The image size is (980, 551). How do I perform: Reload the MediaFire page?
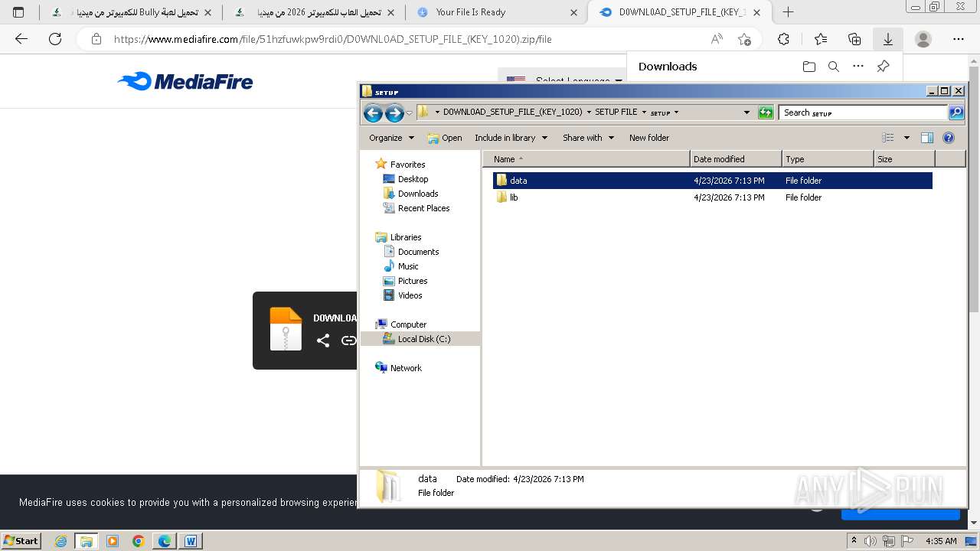coord(55,39)
